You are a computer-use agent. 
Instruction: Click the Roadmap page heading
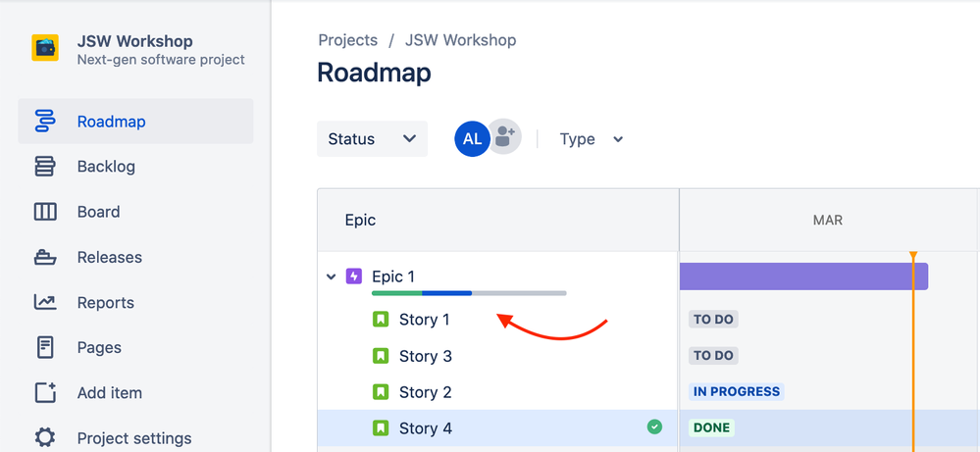tap(374, 73)
